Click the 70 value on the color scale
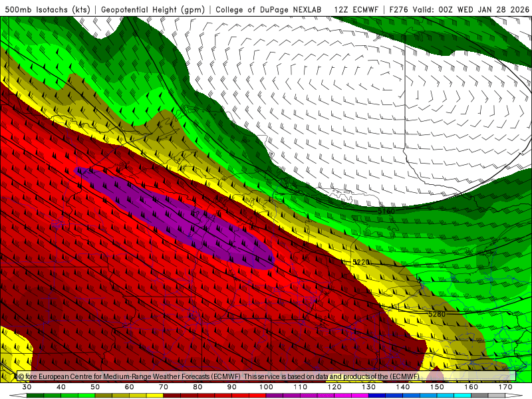This screenshot has height=399, width=532. [x=164, y=387]
